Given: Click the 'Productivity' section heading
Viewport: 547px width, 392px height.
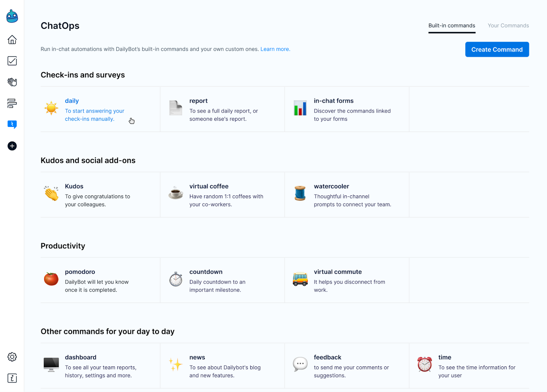Looking at the screenshot, I should point(63,246).
